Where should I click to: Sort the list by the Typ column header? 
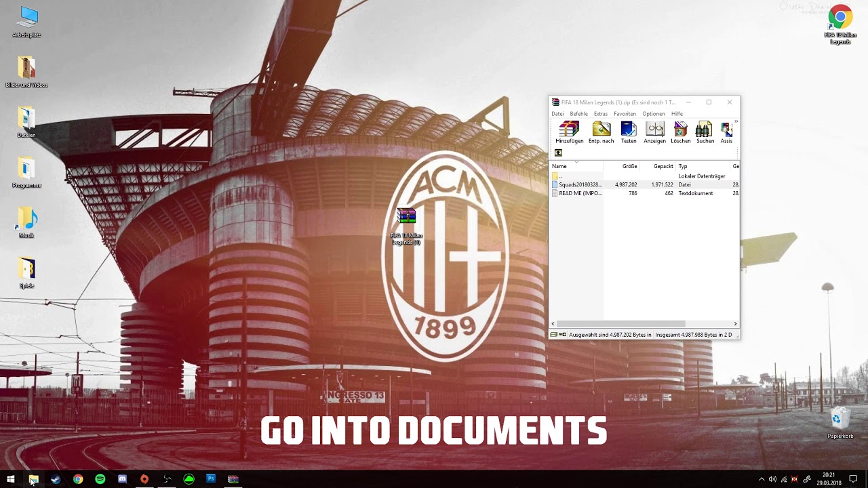[703, 166]
